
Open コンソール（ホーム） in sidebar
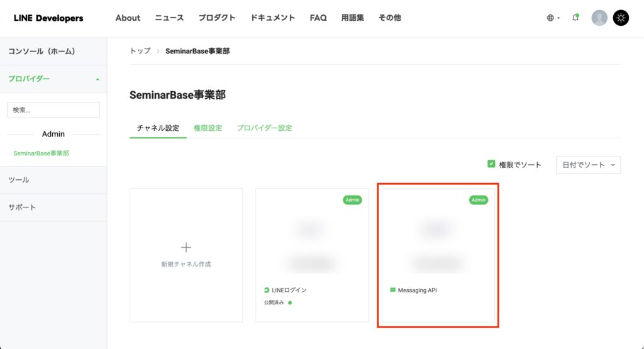(42, 51)
